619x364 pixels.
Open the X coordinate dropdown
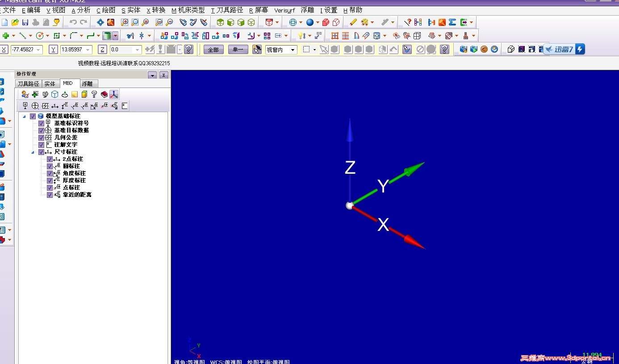[x=39, y=50]
